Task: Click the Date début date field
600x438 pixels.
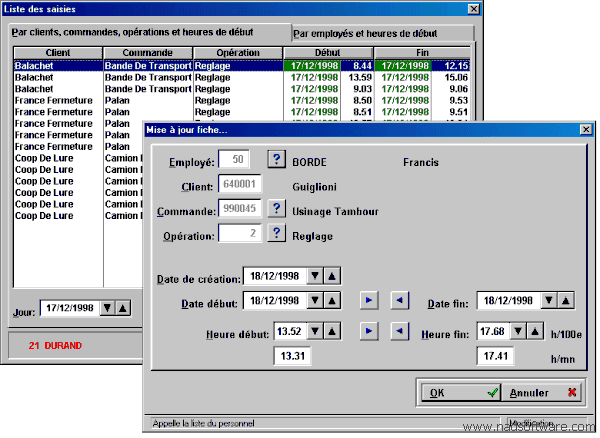Action: coord(275,301)
